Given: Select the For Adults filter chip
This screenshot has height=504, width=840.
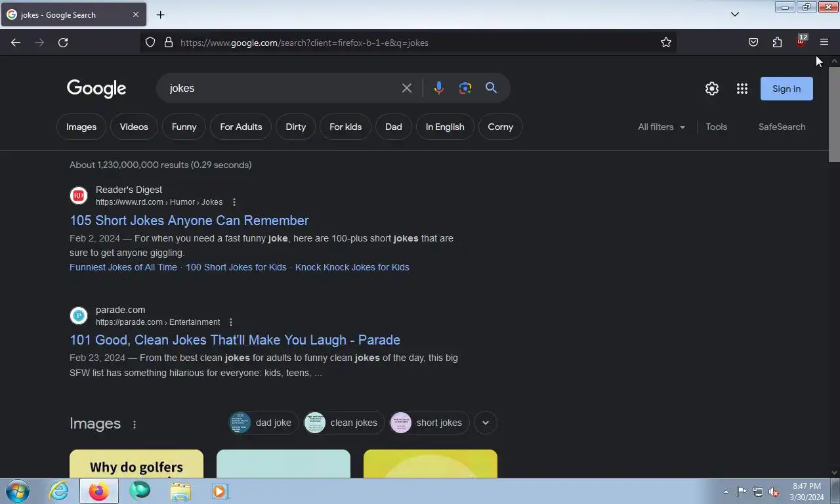Looking at the screenshot, I should point(241,127).
